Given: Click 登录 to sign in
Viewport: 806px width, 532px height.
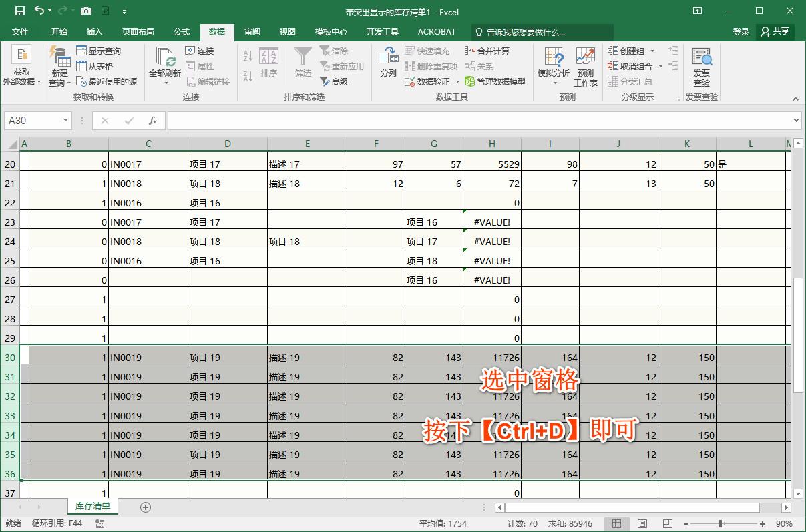Looking at the screenshot, I should coord(741,31).
